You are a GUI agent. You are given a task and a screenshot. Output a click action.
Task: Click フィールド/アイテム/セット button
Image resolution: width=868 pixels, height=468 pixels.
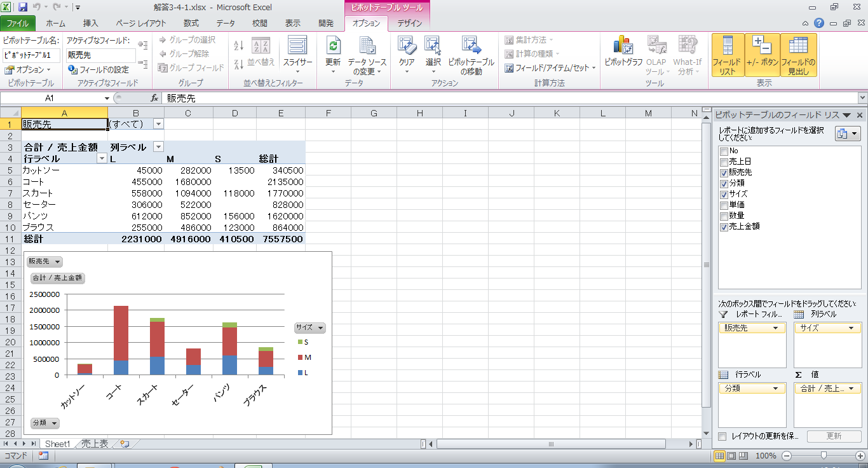point(550,68)
